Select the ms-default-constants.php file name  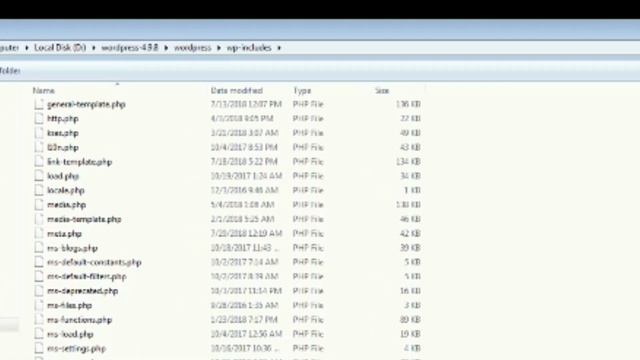94,262
